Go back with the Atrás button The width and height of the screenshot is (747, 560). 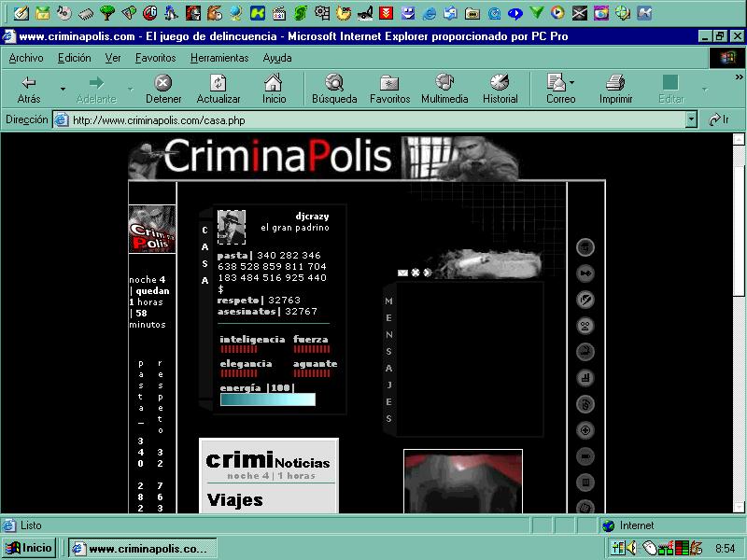pos(29,89)
